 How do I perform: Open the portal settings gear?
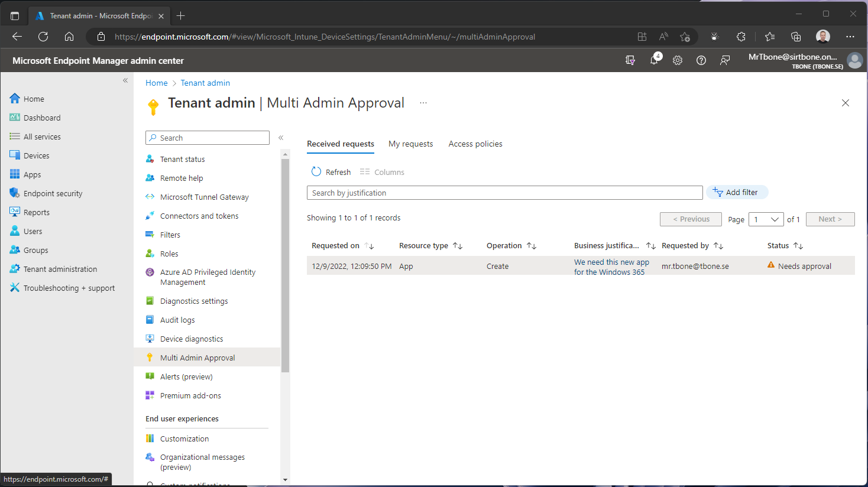point(678,60)
